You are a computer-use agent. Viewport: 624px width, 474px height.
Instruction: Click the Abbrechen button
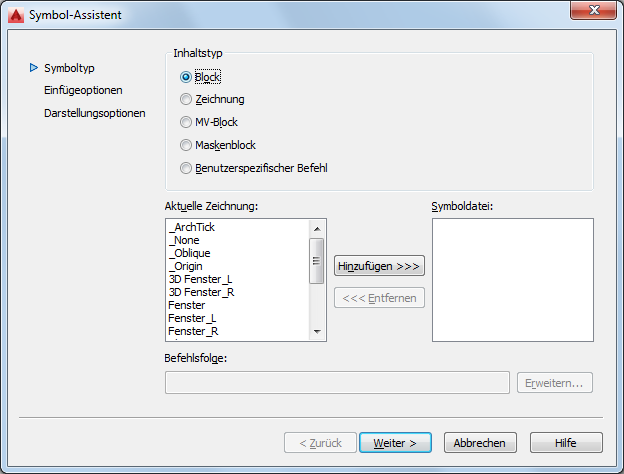(480, 442)
